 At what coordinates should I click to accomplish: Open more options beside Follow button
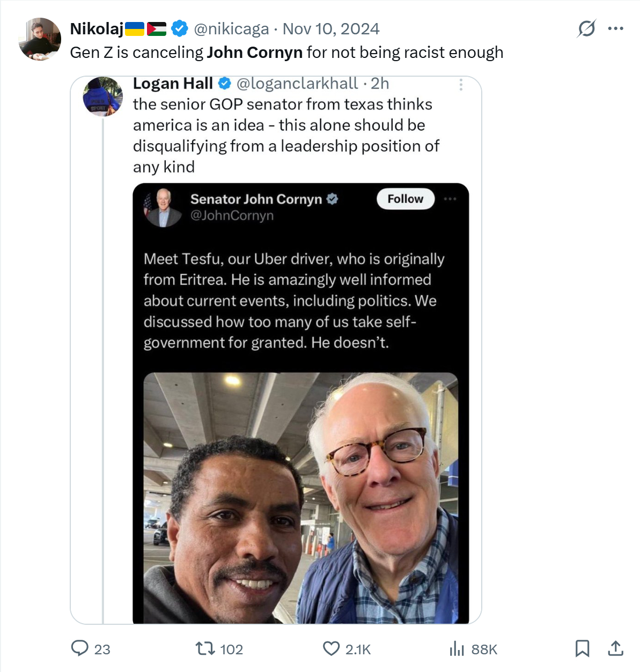(450, 199)
